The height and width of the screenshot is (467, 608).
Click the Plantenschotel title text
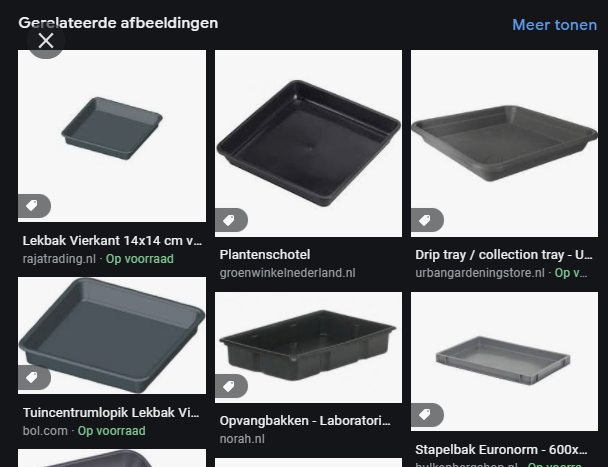point(265,255)
